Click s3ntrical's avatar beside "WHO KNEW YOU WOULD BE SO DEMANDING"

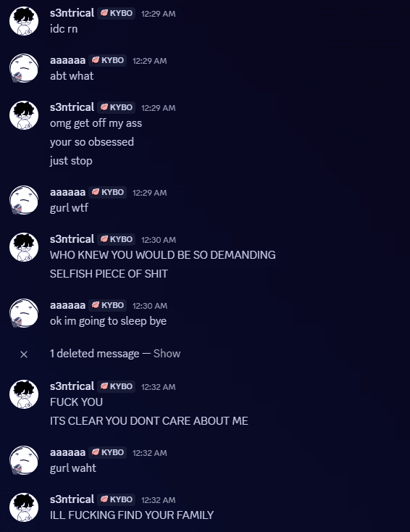(24, 247)
